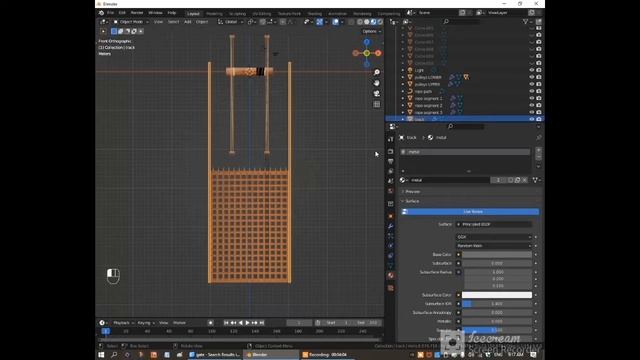
Task: Click the white Subsurface Color swatch
Action: (497, 295)
